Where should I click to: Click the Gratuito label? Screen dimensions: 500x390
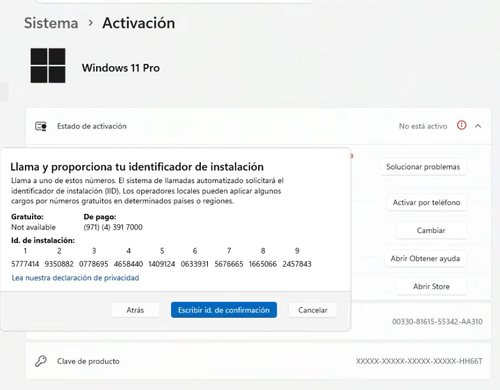[27, 217]
